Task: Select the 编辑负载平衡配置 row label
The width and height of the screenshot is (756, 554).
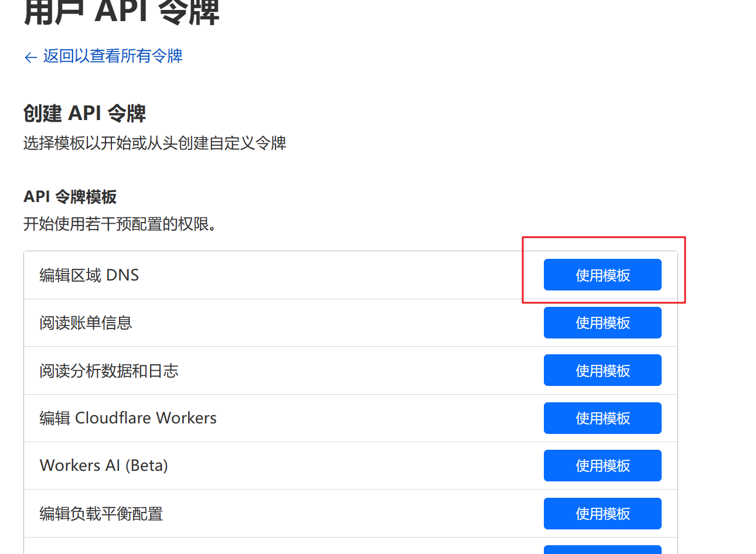Action: [101, 514]
